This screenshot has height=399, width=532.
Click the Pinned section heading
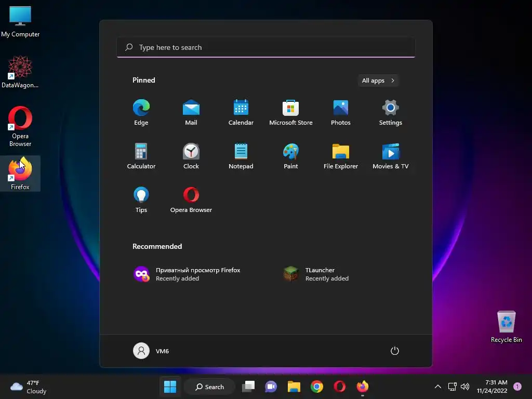point(143,80)
